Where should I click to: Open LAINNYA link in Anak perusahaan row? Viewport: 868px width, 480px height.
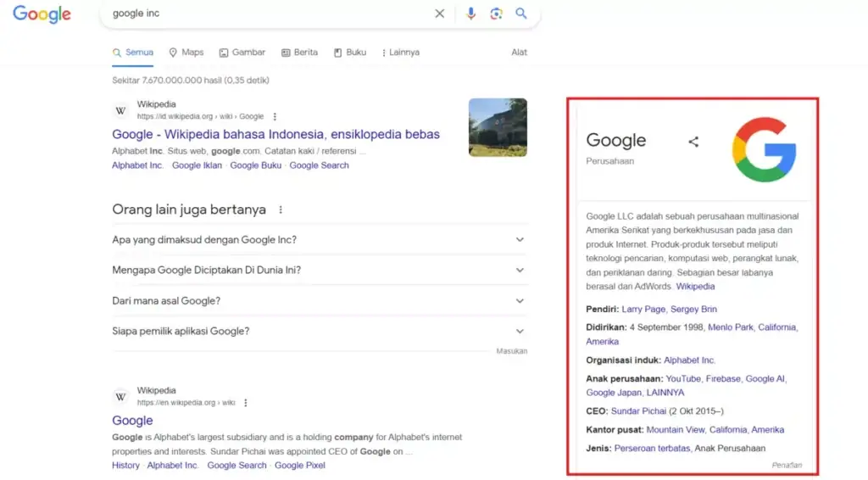665,393
